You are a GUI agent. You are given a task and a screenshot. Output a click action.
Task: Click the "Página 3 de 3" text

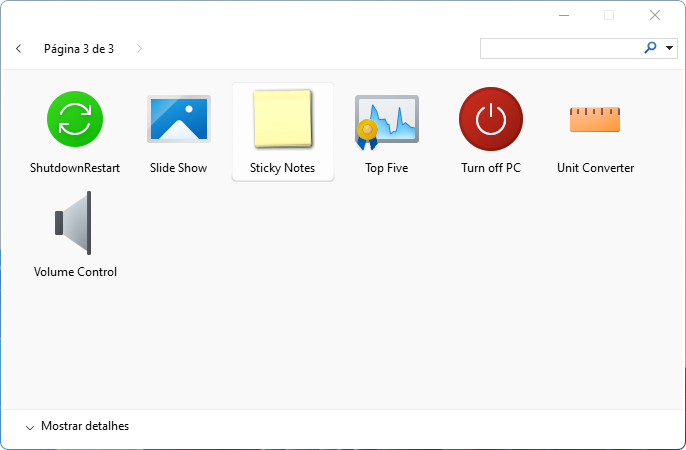tap(79, 49)
